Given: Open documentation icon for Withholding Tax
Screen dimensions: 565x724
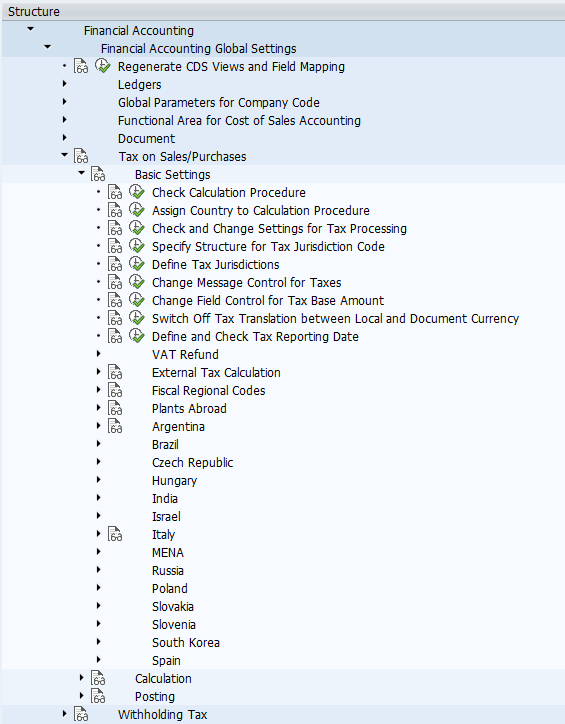Looking at the screenshot, I should click(x=81, y=715).
